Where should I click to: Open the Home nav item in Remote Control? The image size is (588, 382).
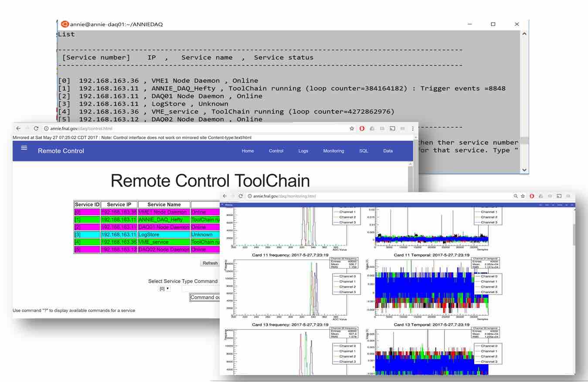pyautogui.click(x=248, y=151)
